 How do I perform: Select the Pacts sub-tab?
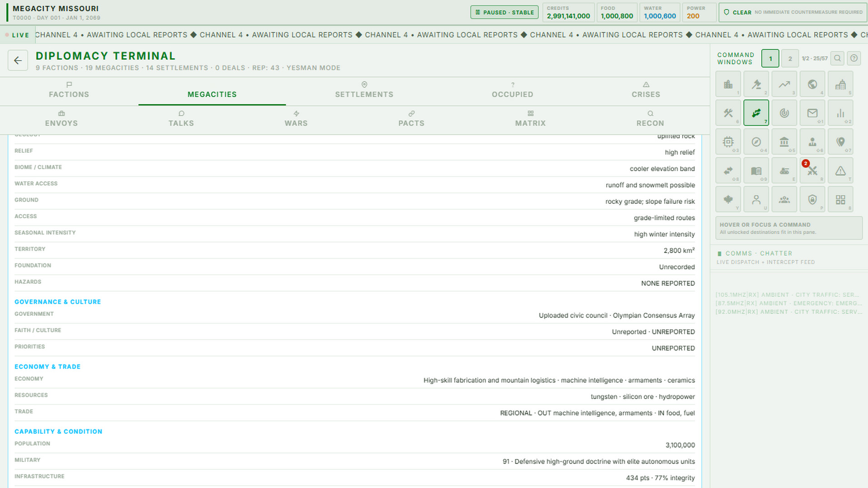(x=411, y=119)
